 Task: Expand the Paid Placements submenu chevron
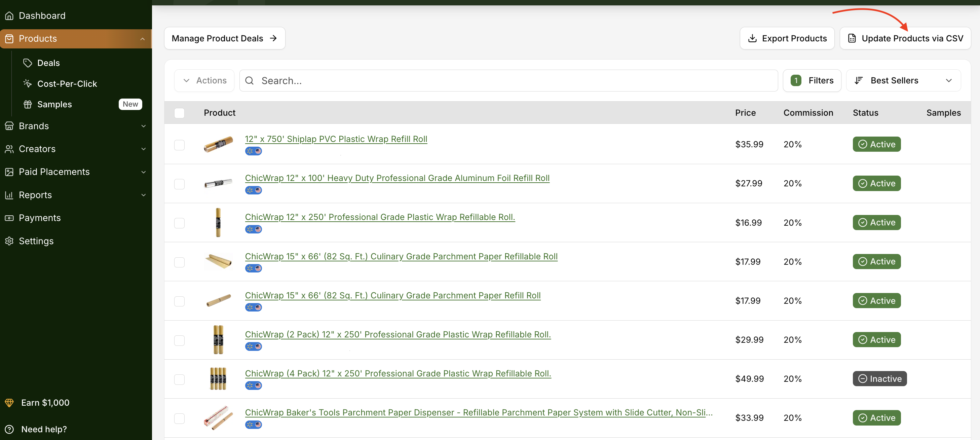(x=143, y=172)
